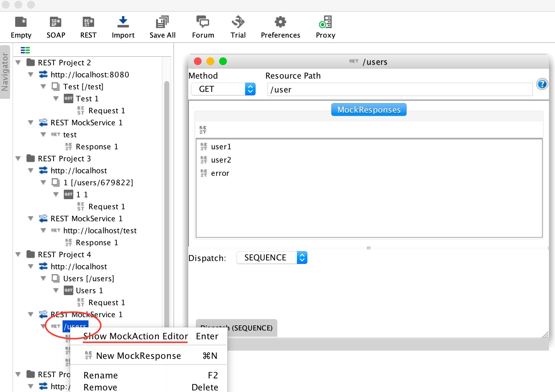Click the REST icon of user1 response

tap(204, 146)
